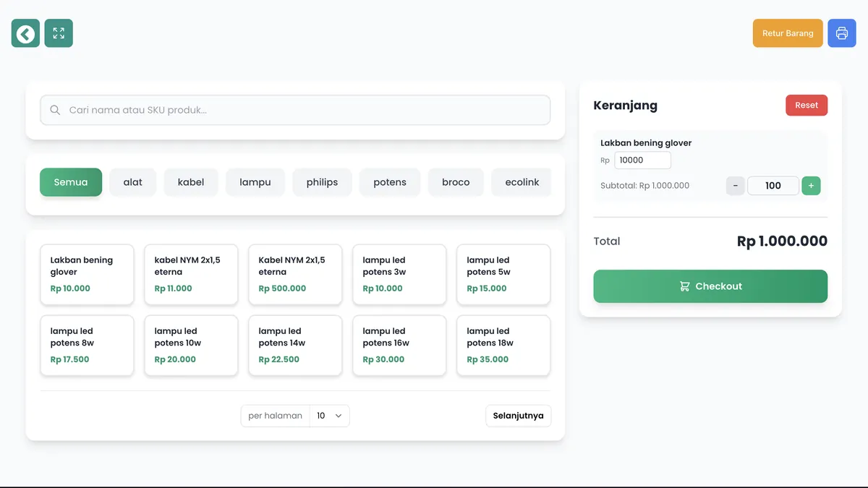Click Retur Barang button

(x=788, y=33)
